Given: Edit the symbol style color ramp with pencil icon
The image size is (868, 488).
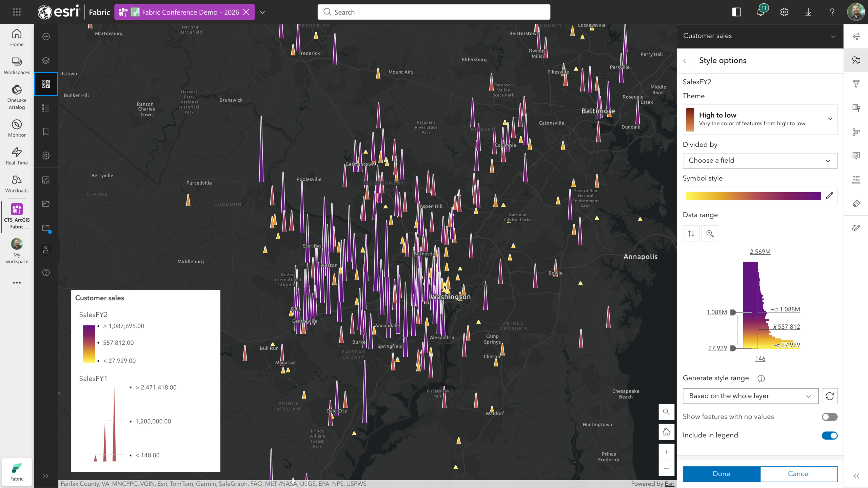Looking at the screenshot, I should (x=830, y=196).
